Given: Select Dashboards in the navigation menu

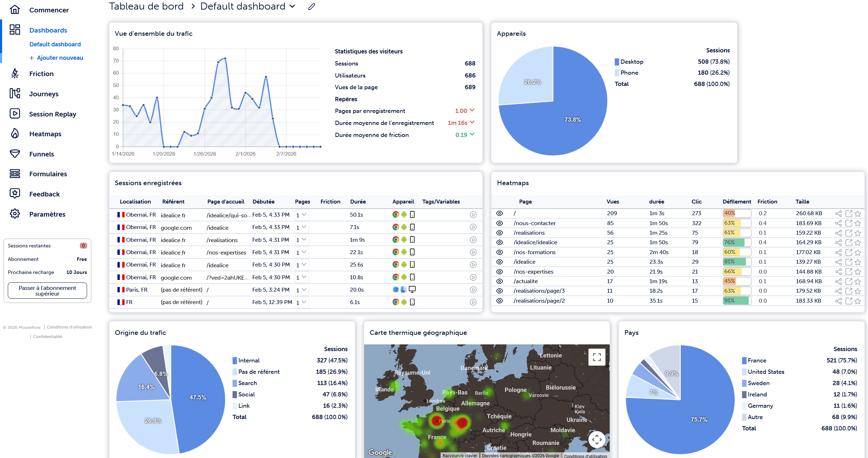Looking at the screenshot, I should (48, 30).
